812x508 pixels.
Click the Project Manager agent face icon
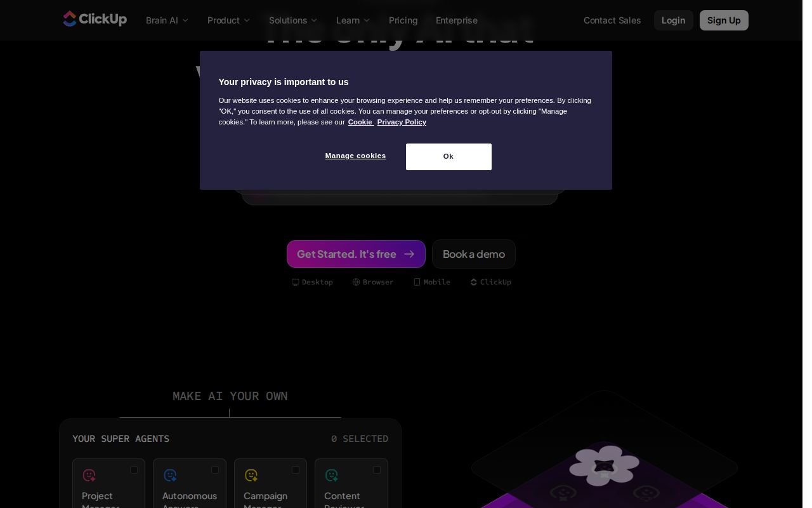[89, 475]
